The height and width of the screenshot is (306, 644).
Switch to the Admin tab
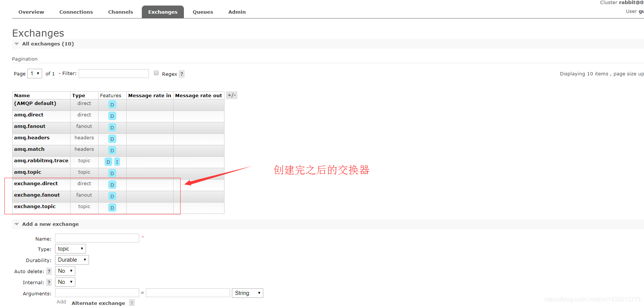[x=237, y=12]
